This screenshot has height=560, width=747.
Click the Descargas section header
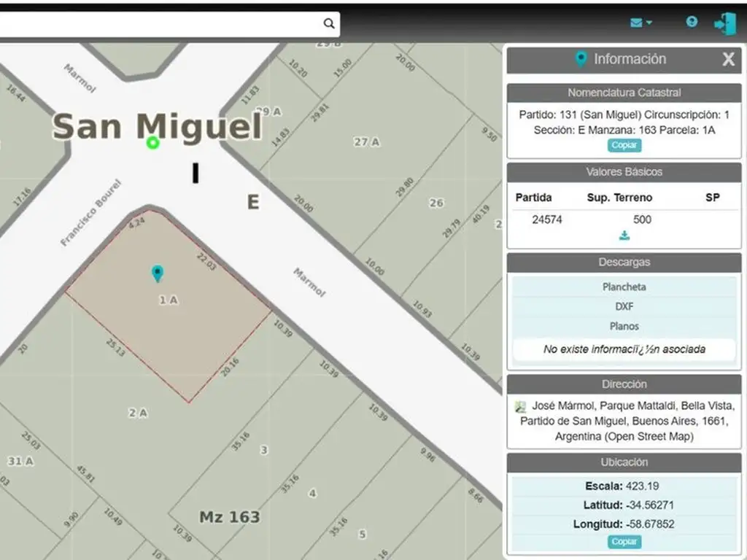[624, 262]
